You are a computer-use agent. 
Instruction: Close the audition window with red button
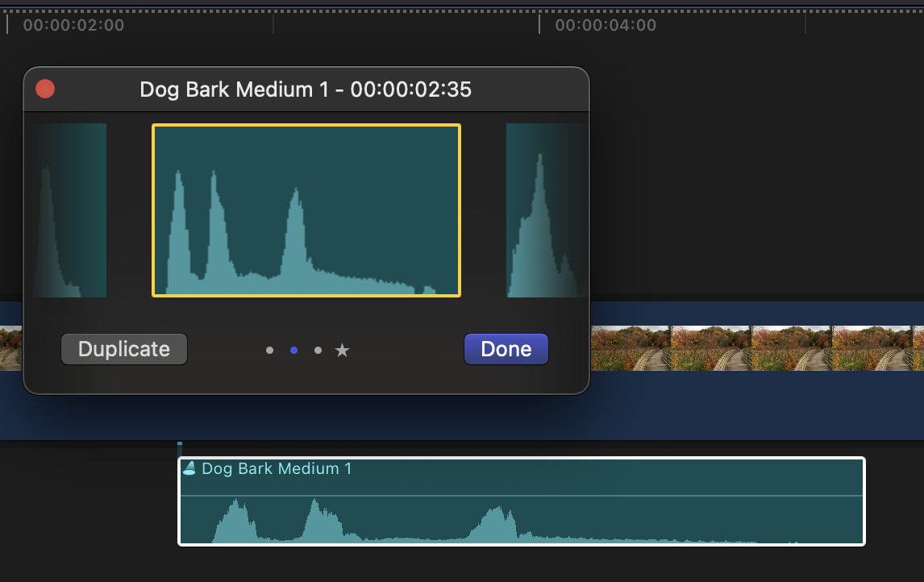click(45, 89)
